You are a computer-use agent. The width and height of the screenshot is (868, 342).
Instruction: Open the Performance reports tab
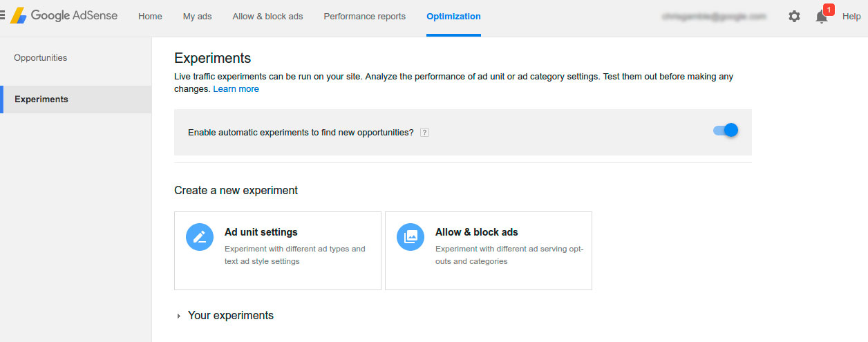(x=364, y=17)
